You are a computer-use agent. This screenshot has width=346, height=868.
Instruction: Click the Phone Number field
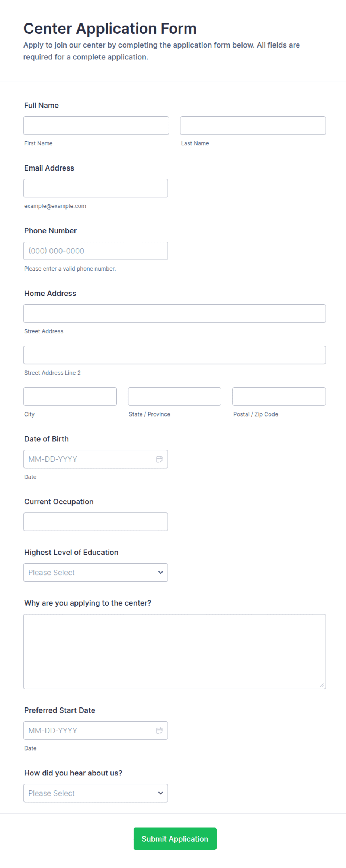(96, 251)
